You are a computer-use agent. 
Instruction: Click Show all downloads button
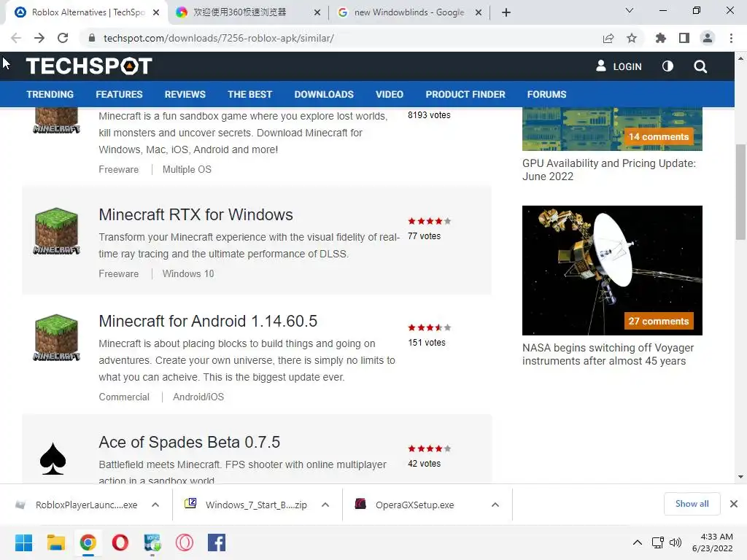coord(692,504)
